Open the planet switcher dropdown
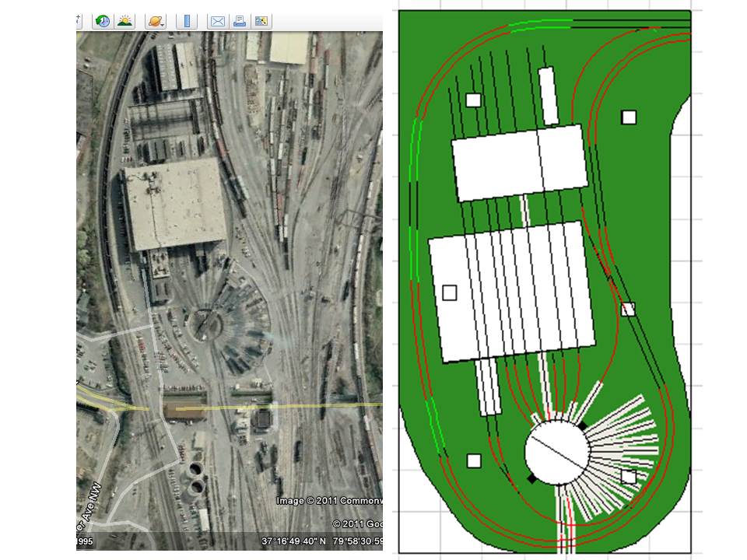Viewport: 747px width, 560px height. (156, 21)
